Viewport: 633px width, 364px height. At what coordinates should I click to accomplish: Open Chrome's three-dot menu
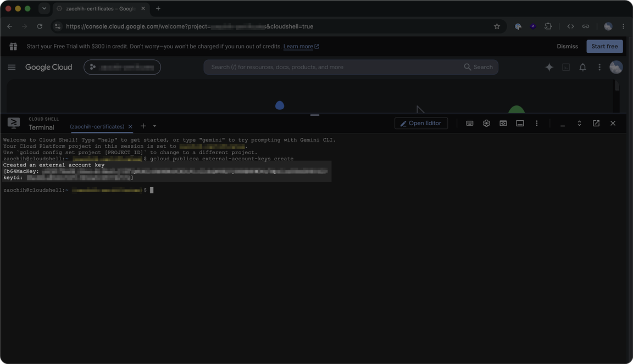(623, 26)
